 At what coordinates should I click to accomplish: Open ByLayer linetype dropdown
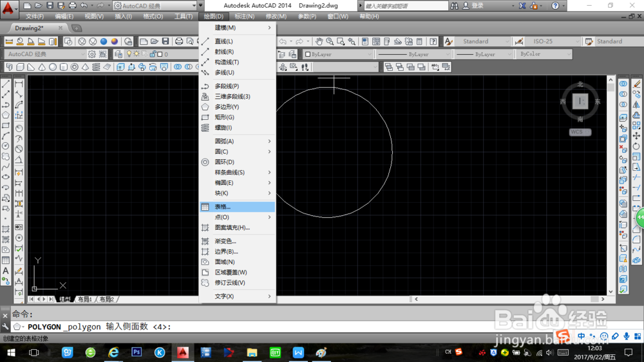(x=413, y=54)
